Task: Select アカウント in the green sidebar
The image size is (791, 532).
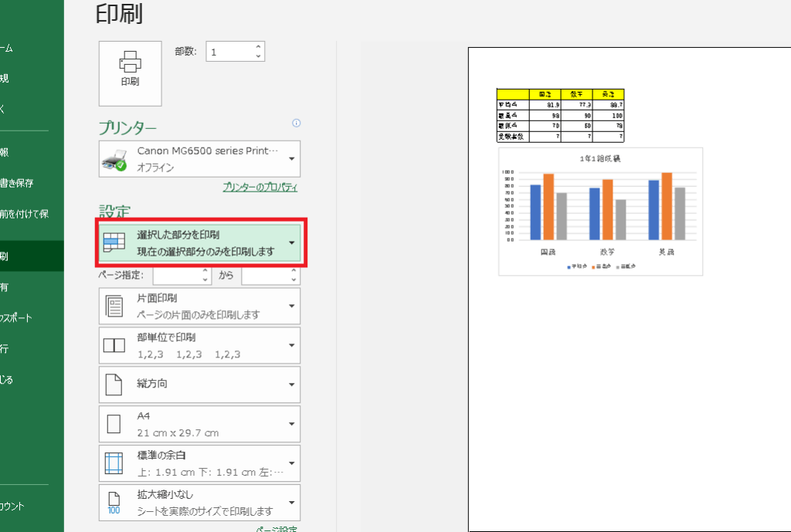Action: coord(32,507)
